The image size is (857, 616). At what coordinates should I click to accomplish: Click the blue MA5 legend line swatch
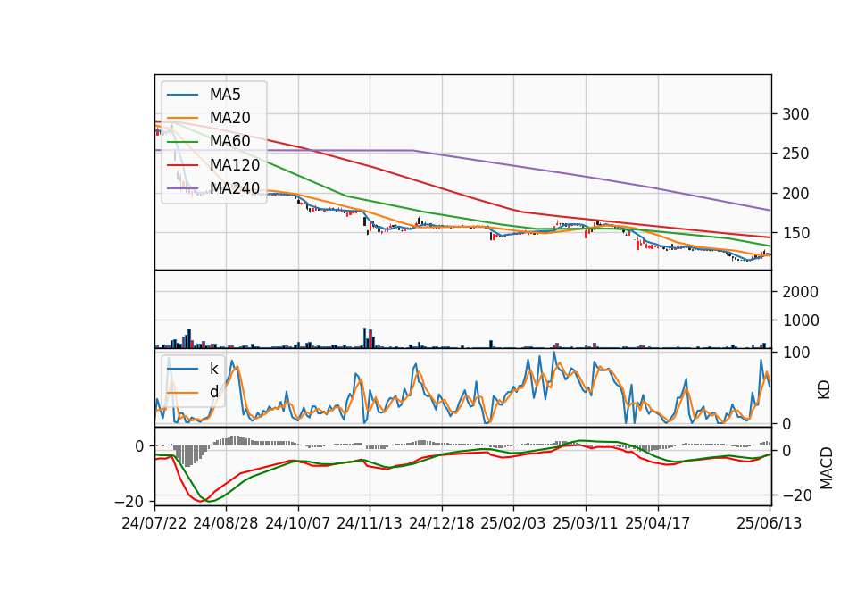(182, 95)
